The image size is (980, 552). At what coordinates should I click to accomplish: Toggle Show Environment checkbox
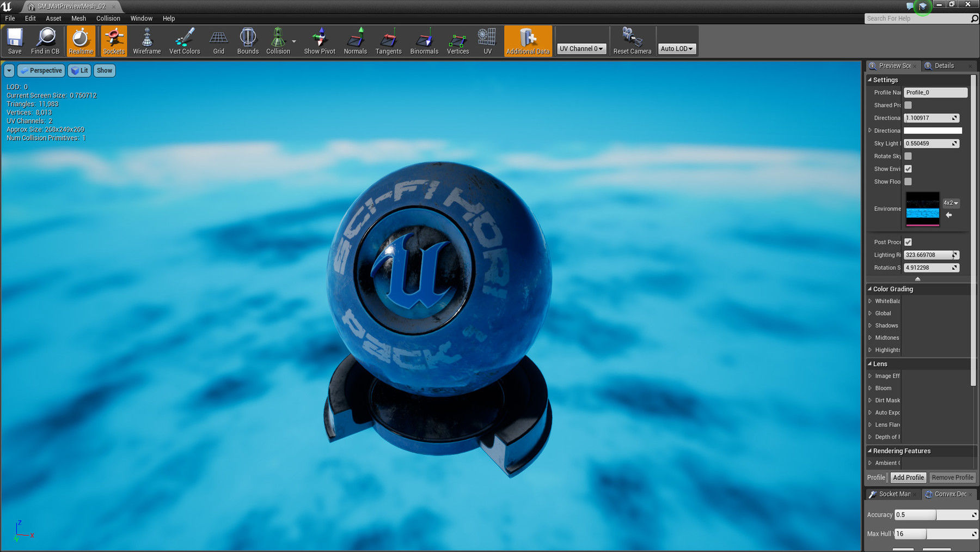[908, 169]
